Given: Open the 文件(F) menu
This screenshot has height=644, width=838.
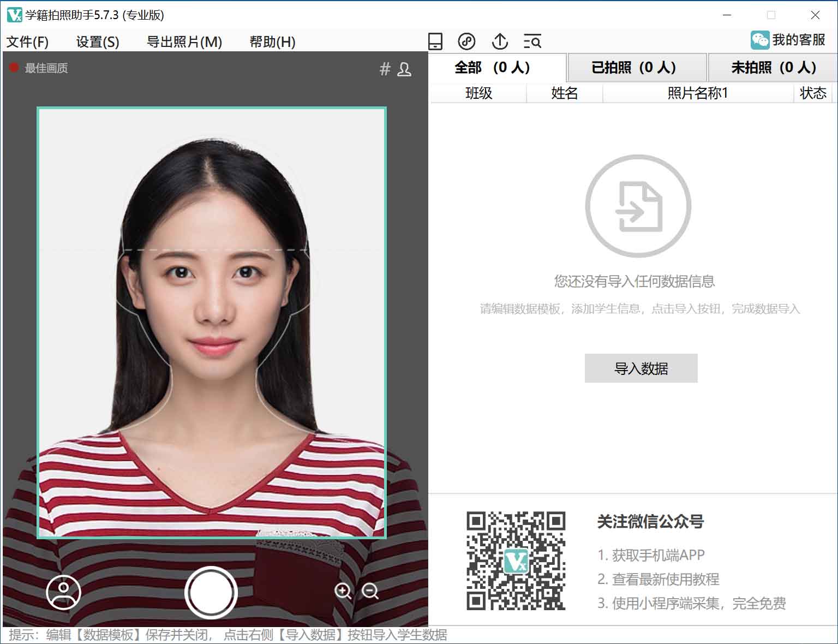Looking at the screenshot, I should point(27,41).
